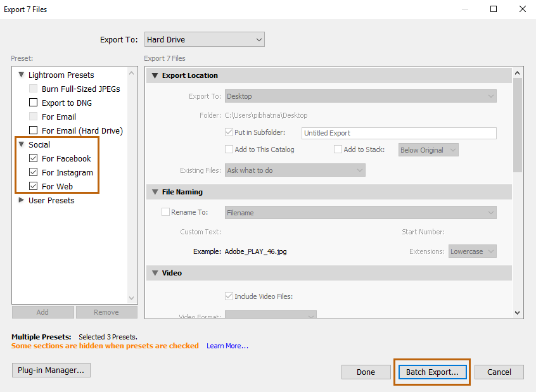Image resolution: width=536 pixels, height=392 pixels.
Task: Enable Add to This Catalog
Action: coord(229,149)
